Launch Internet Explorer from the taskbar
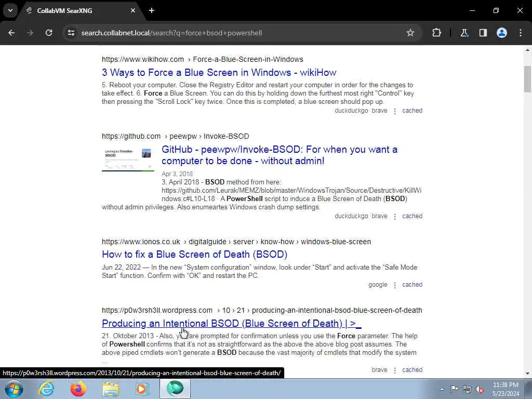 coord(46,389)
